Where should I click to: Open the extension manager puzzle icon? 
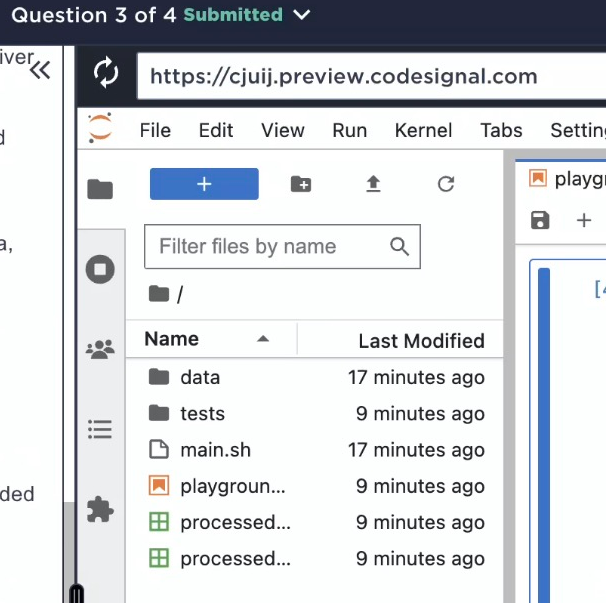click(100, 509)
